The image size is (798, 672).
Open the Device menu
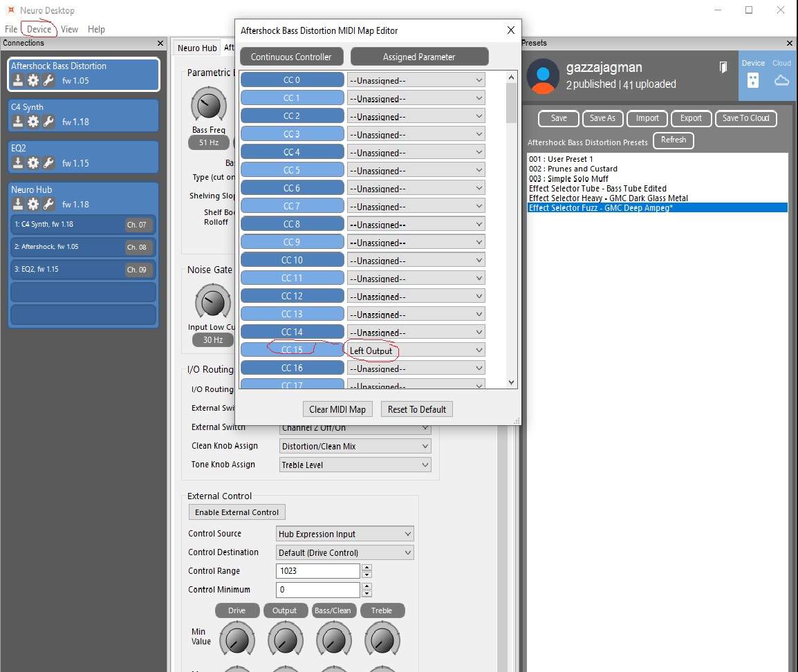39,29
